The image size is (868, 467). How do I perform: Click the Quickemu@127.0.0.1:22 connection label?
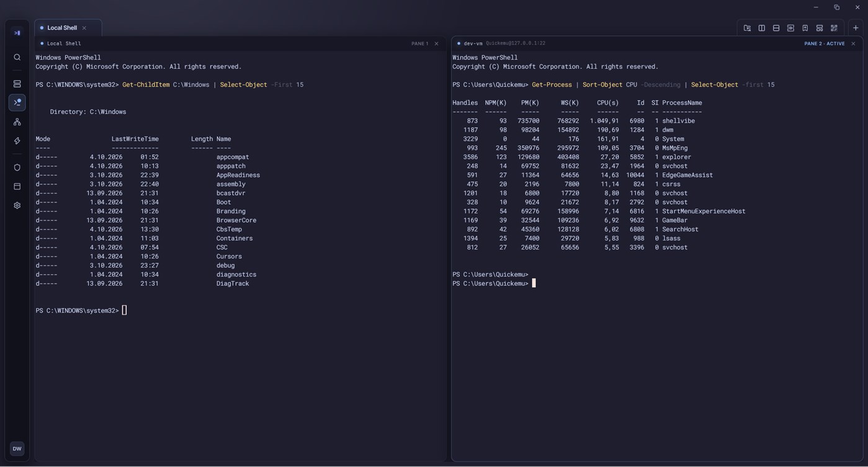click(516, 43)
